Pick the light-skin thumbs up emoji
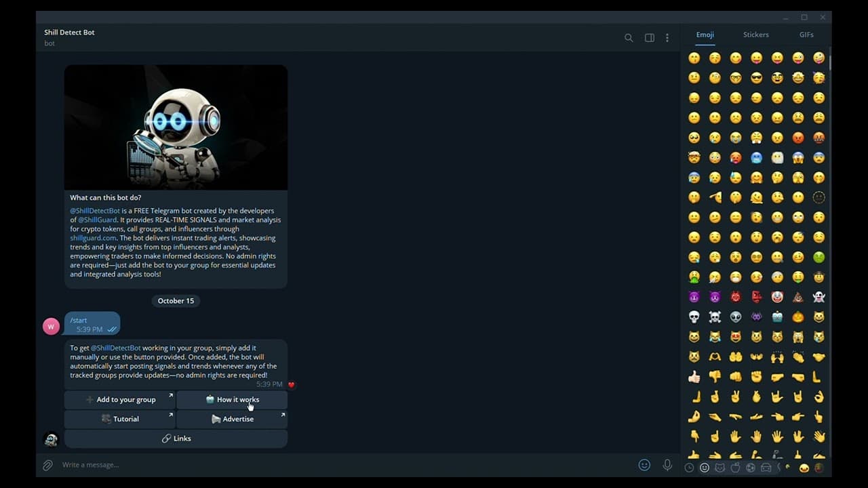Viewport: 868px width, 488px height. (694, 377)
